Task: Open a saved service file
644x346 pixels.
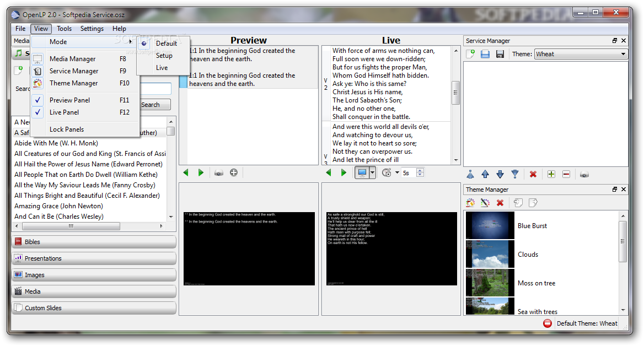Action: (x=485, y=54)
